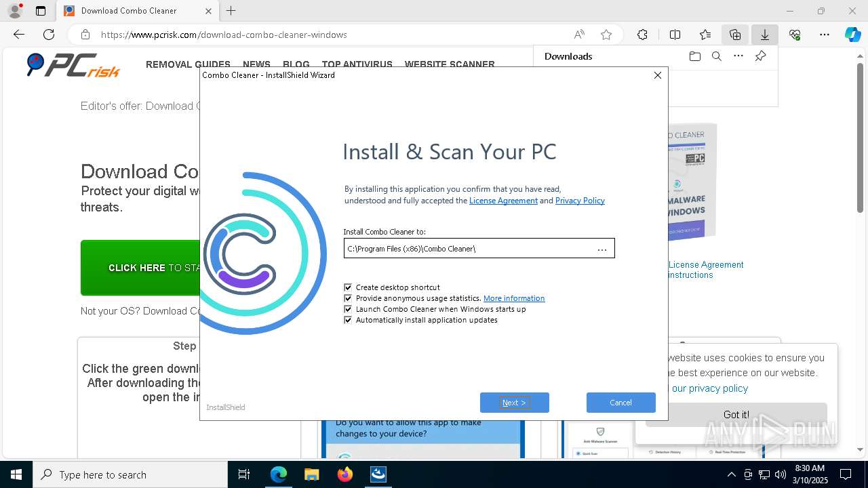Cancel the Combo Cleaner installation
Image resolution: width=868 pixels, height=488 pixels.
click(x=621, y=403)
